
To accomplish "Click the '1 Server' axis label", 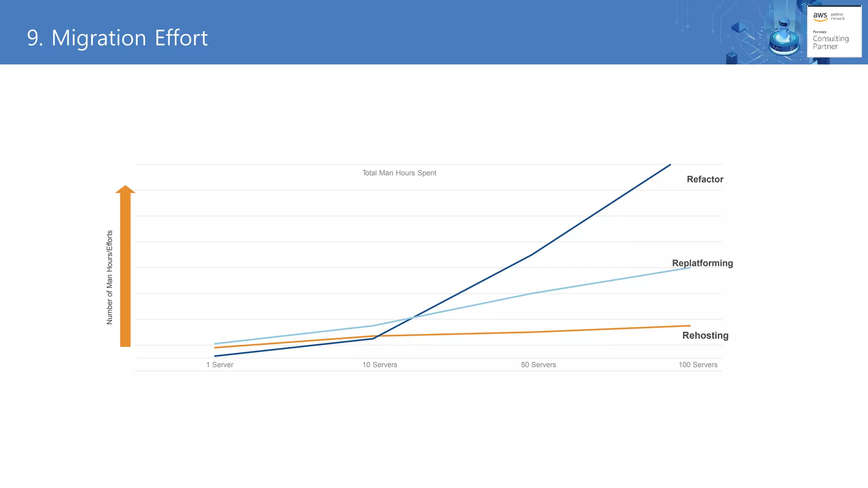I will click(220, 365).
